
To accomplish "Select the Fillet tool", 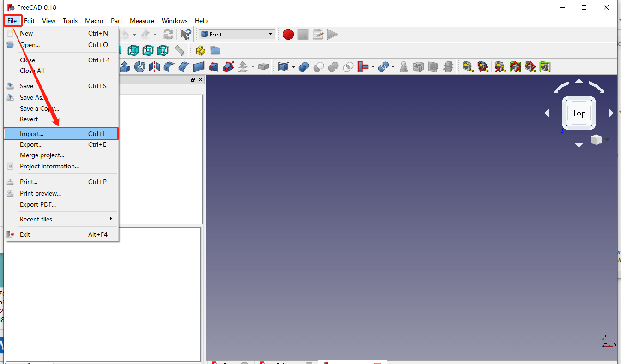I will (x=169, y=67).
